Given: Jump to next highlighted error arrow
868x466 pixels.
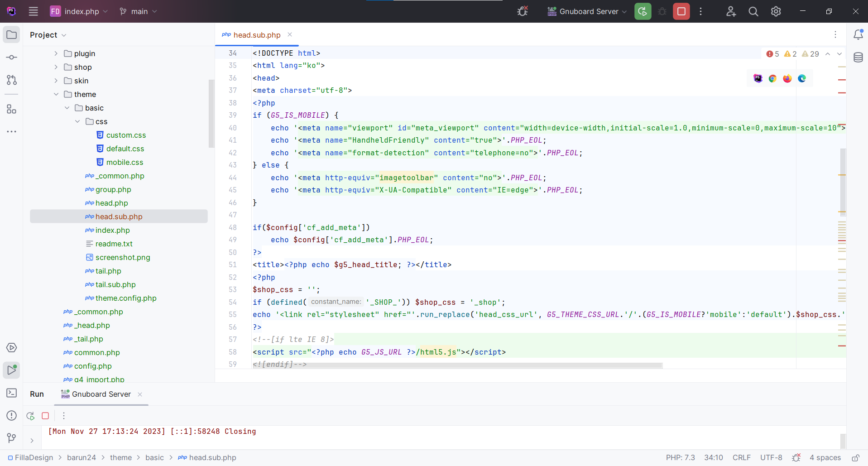Looking at the screenshot, I should click(839, 54).
